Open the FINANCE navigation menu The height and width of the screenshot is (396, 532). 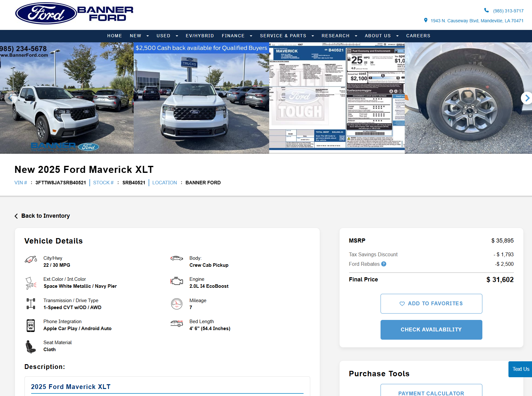[x=233, y=36]
